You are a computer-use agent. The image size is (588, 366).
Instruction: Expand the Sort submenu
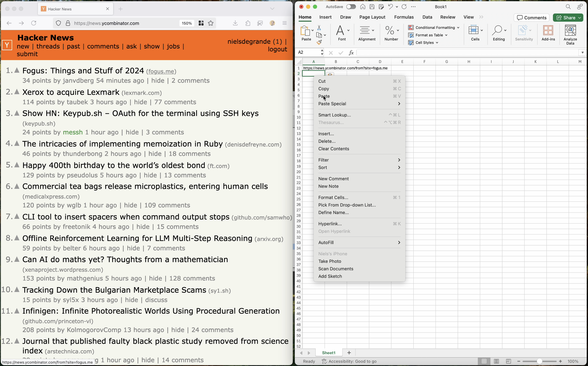point(359,167)
